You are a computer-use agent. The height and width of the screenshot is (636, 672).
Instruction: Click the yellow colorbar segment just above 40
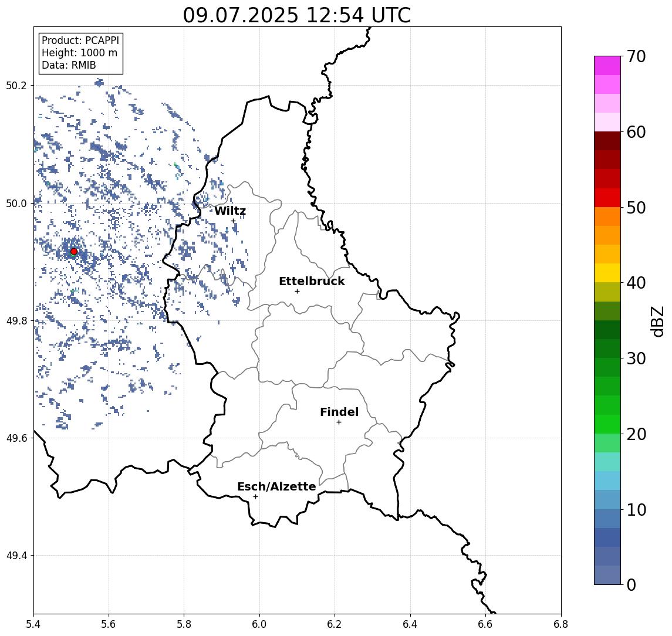pos(607,273)
